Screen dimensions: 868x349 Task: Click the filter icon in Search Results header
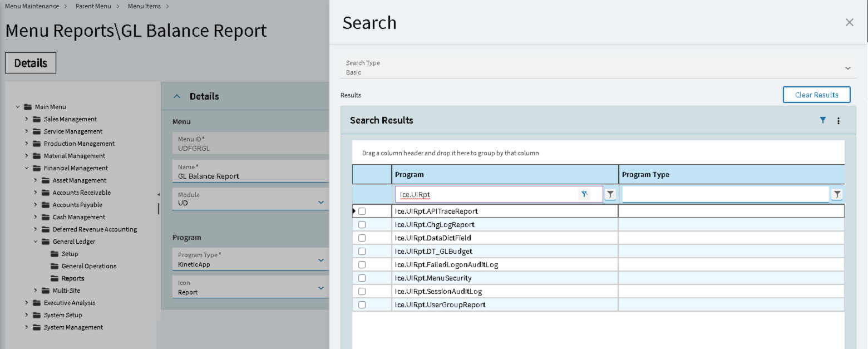click(x=823, y=120)
